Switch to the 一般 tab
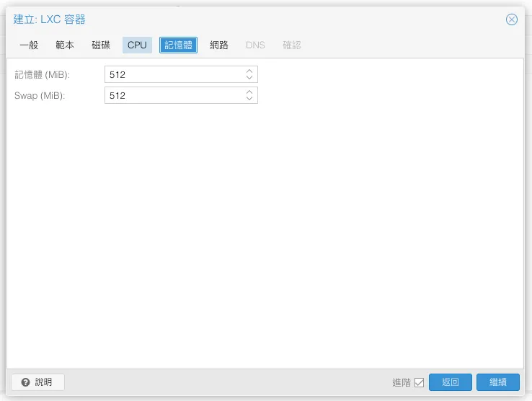 click(x=29, y=45)
